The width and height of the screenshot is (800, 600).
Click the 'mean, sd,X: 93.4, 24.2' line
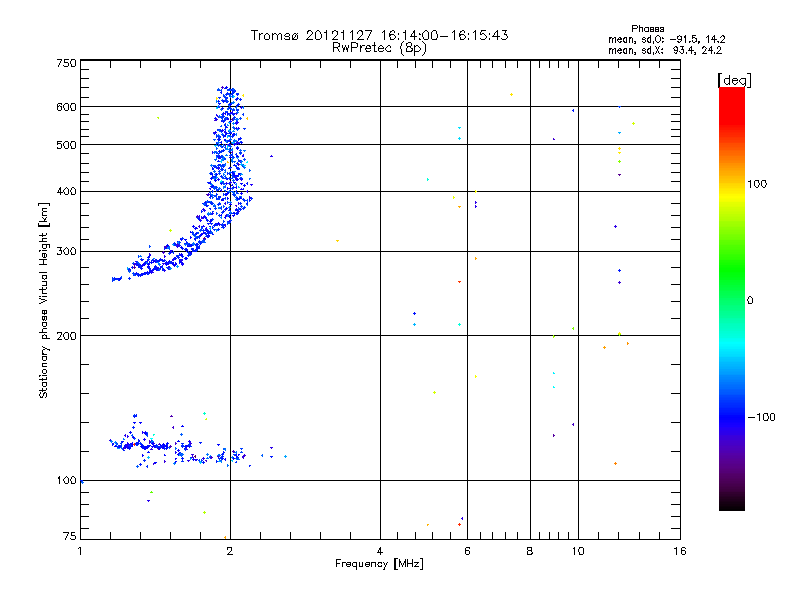tap(665, 51)
